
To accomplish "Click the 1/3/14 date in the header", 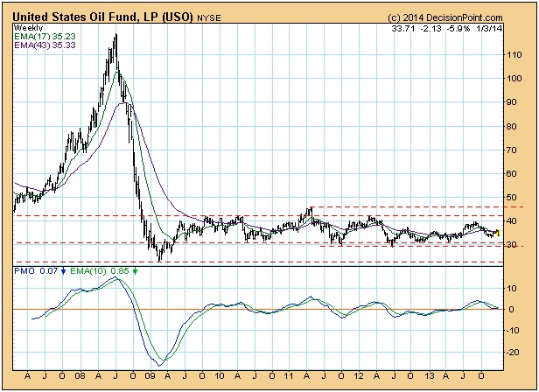I will coord(511,27).
